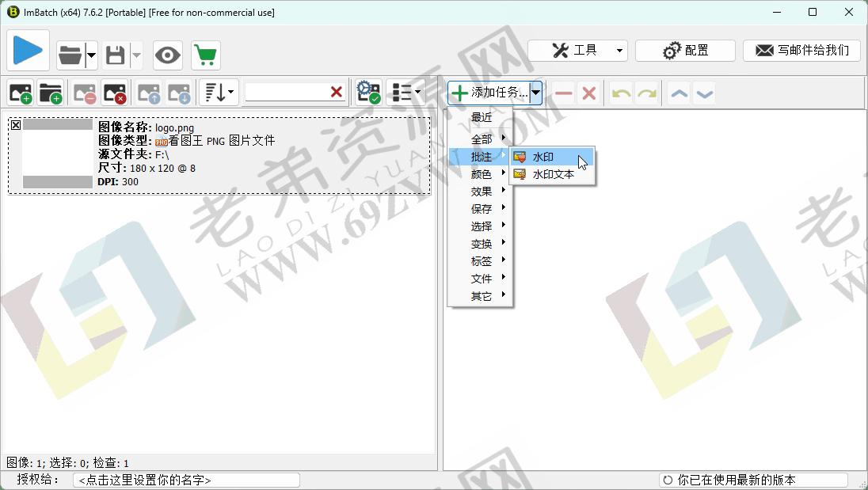Select the logo.png thumbnail

coord(58,154)
